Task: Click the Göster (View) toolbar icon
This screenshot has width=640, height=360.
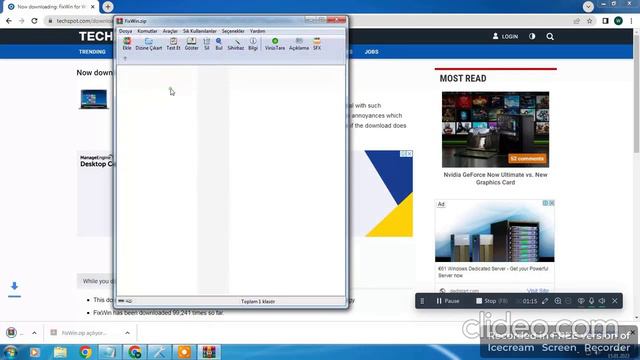Action: (x=191, y=44)
